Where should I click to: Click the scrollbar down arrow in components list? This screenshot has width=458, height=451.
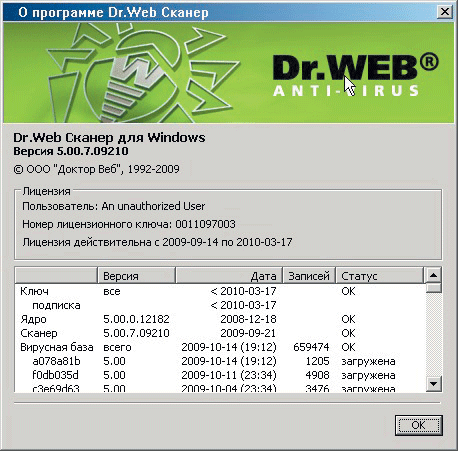pos(433,384)
